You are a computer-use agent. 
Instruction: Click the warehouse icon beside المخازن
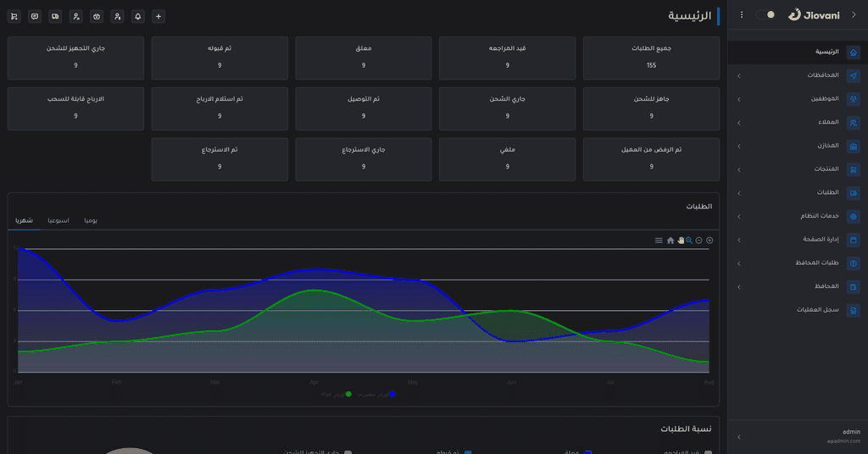(x=854, y=147)
